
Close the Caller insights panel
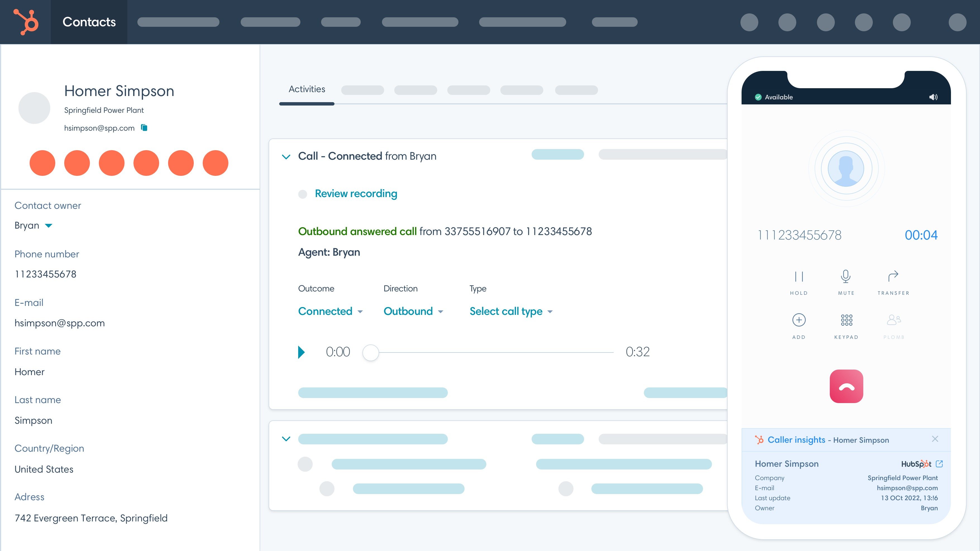click(x=935, y=439)
